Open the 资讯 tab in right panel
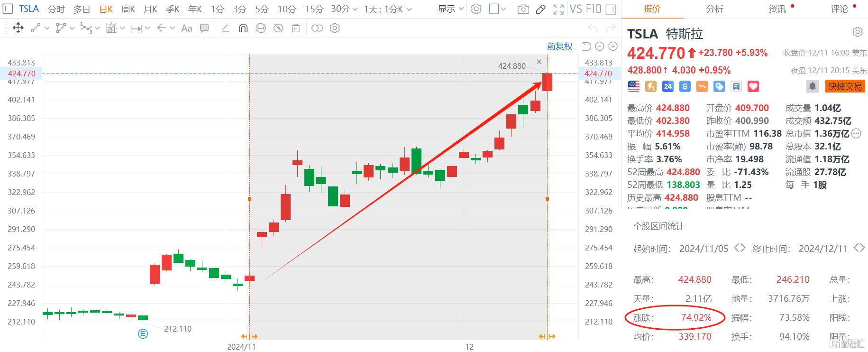Image resolution: width=868 pixels, height=352 pixels. tap(777, 9)
